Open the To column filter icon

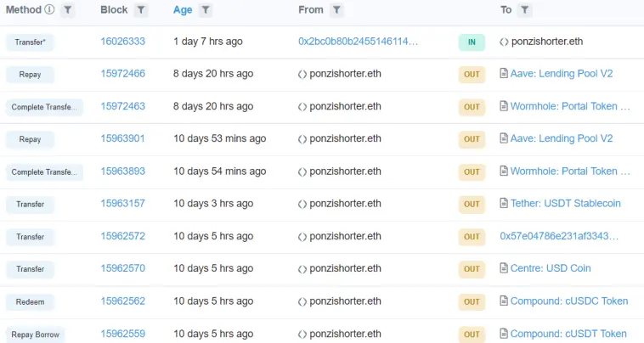pyautogui.click(x=524, y=10)
